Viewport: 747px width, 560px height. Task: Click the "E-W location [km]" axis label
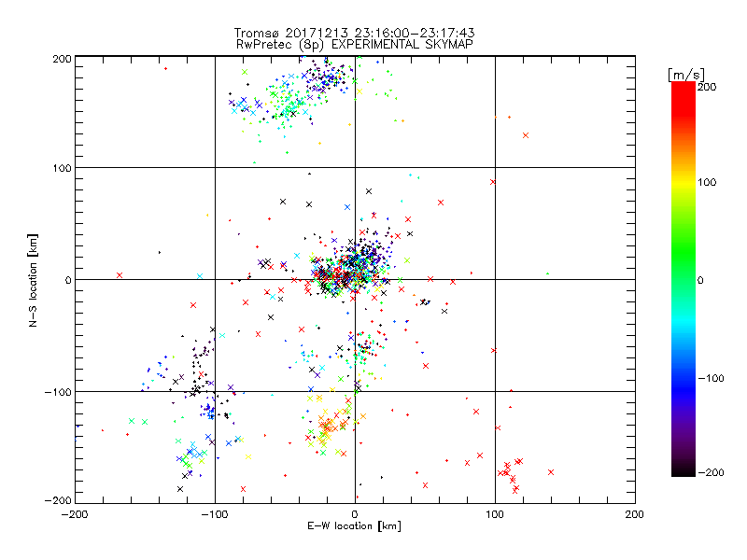354,525
